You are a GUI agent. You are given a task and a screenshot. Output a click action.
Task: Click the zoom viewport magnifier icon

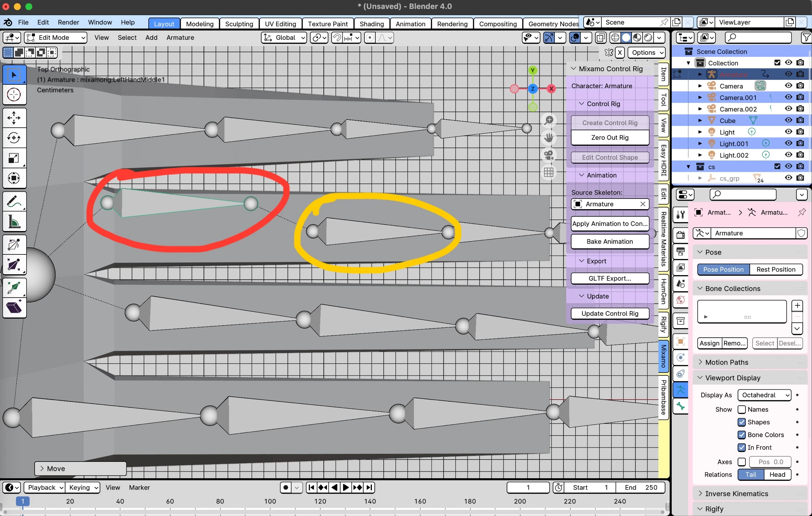[x=549, y=120]
